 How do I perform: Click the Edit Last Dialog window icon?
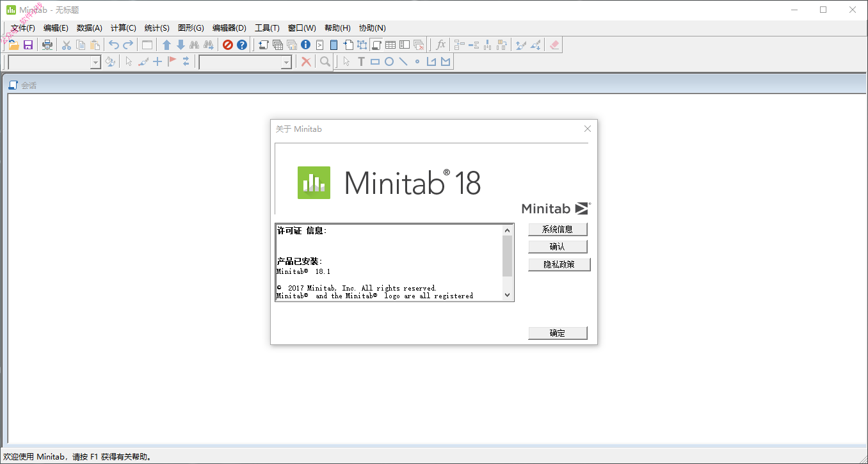[x=147, y=45]
